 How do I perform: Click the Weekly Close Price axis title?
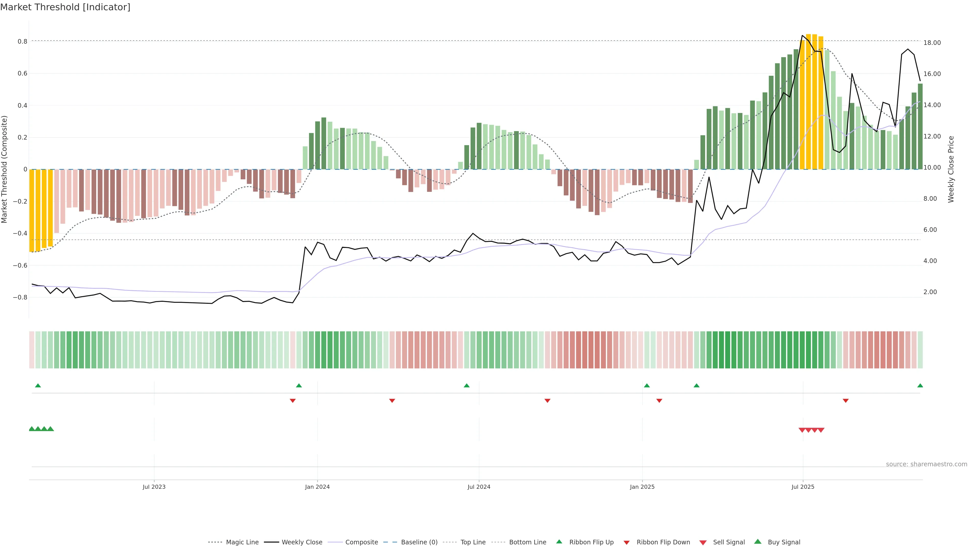951,169
